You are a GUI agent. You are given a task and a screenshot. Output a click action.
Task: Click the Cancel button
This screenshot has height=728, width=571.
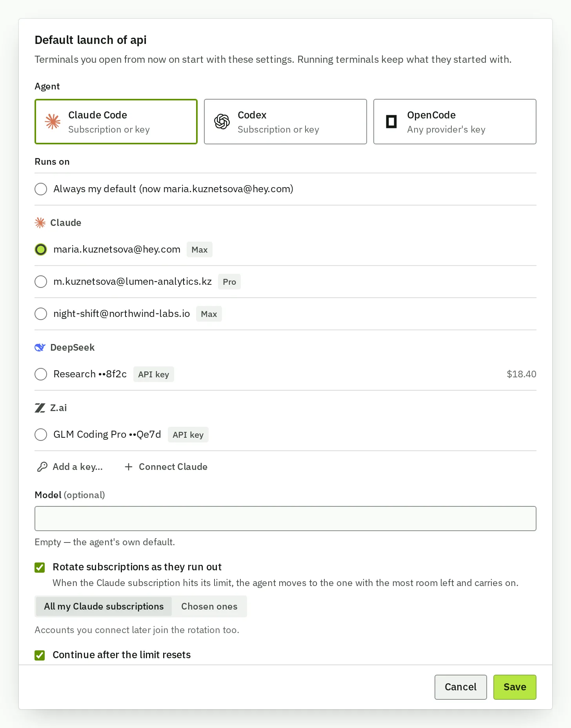(x=461, y=687)
